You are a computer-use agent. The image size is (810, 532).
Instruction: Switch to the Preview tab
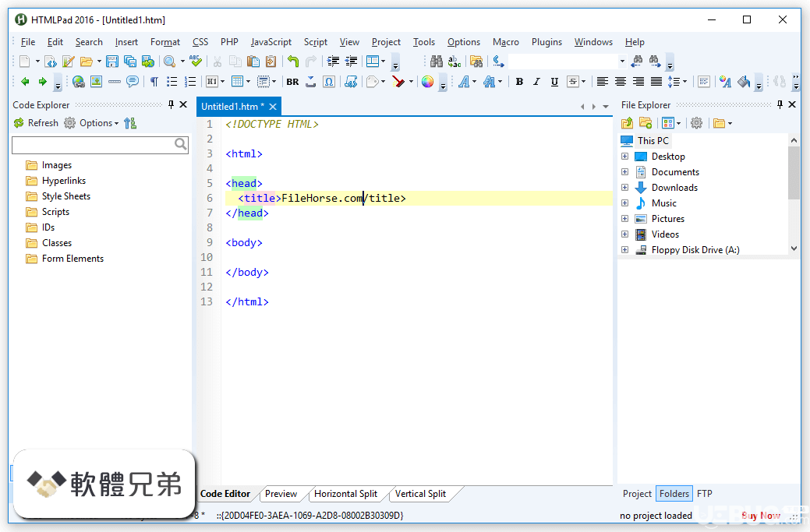click(281, 494)
